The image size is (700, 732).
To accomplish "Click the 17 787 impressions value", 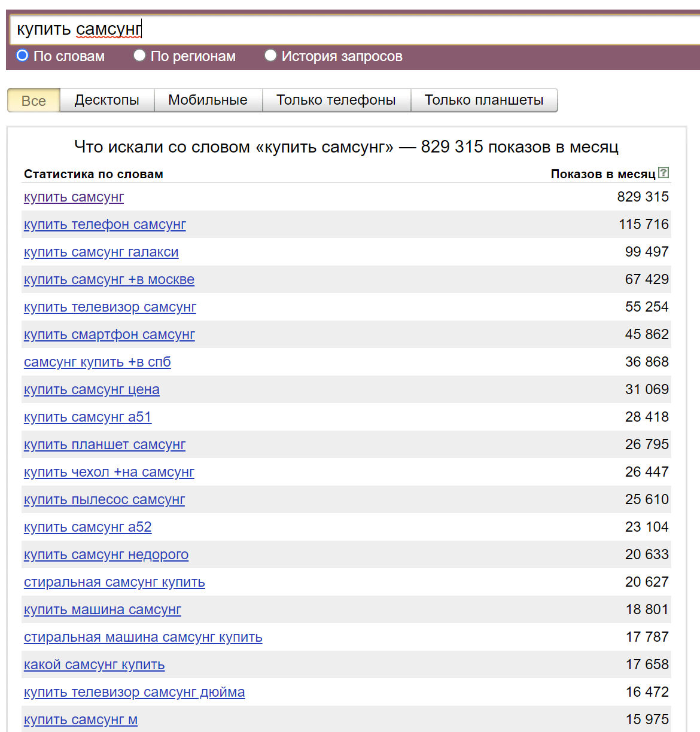I will [x=647, y=637].
